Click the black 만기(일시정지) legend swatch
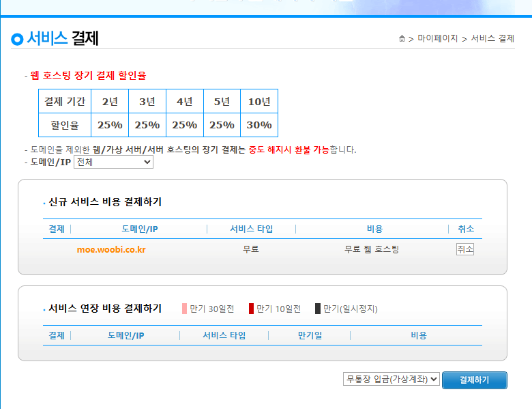The height and width of the screenshot is (409, 532). [318, 309]
